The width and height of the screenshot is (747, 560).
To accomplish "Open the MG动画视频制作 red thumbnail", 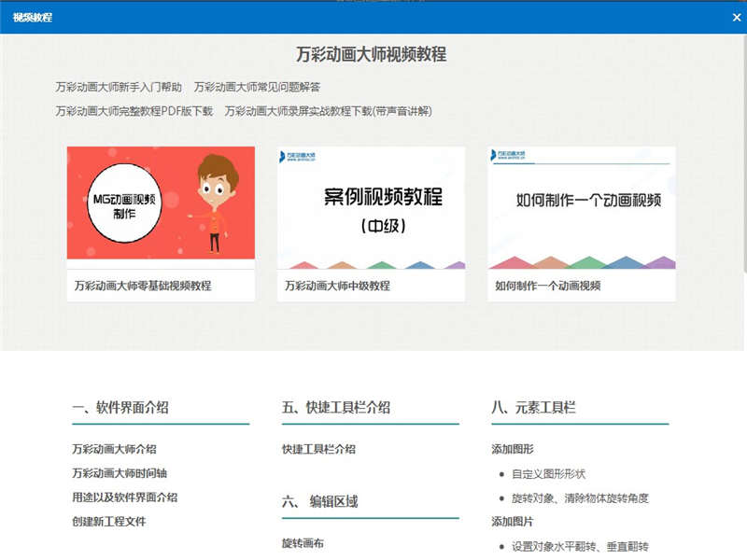I will (x=161, y=203).
